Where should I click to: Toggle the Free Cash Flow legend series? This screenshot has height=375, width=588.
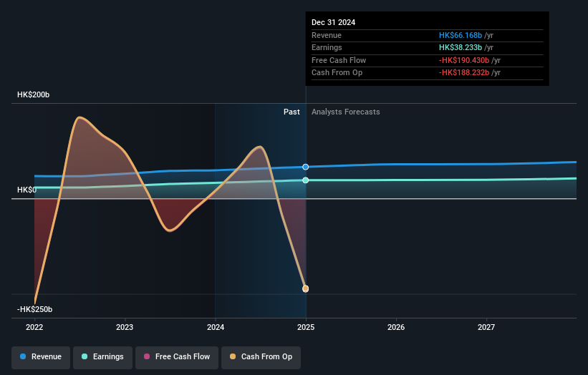click(177, 357)
